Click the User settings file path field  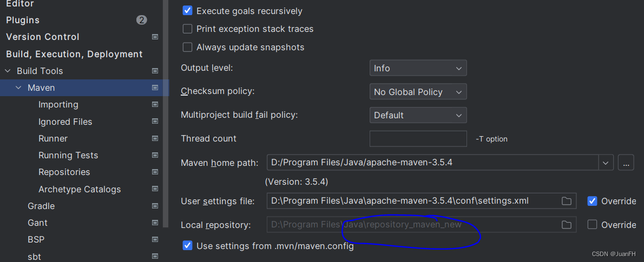point(422,201)
